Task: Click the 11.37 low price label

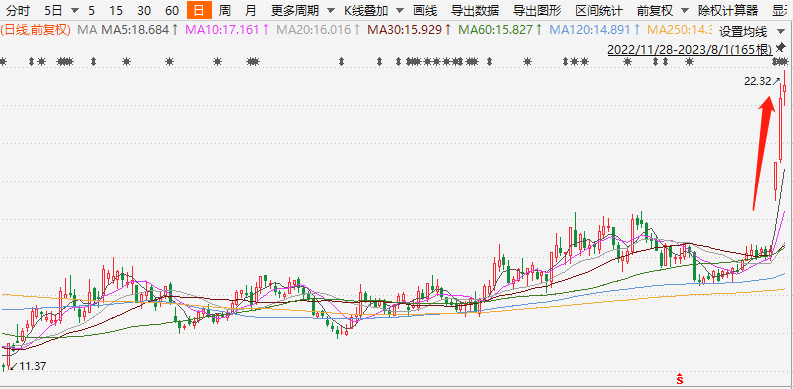Action: click(32, 366)
